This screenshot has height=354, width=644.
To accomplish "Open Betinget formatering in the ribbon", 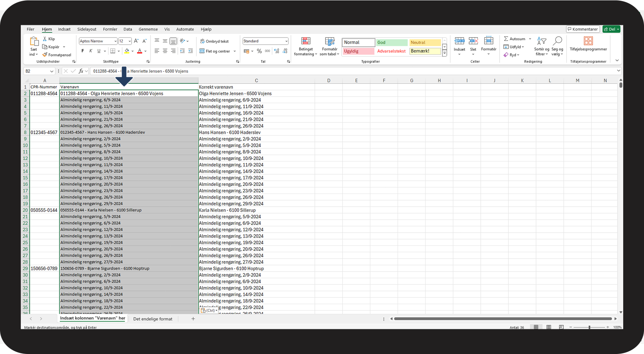I will pyautogui.click(x=305, y=46).
